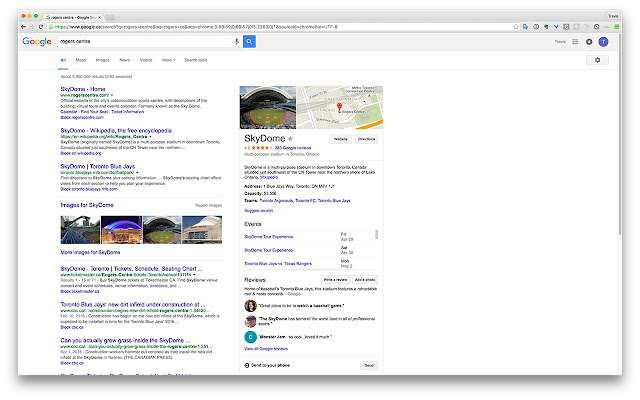Click Block rogerscentre.com link
This screenshot has width=640, height=400.
coord(82,117)
